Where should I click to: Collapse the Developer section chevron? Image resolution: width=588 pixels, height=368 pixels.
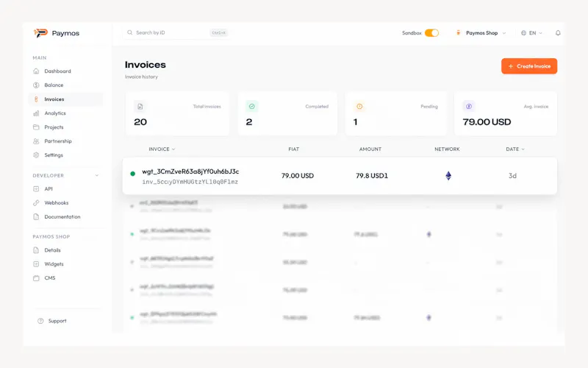coord(97,175)
